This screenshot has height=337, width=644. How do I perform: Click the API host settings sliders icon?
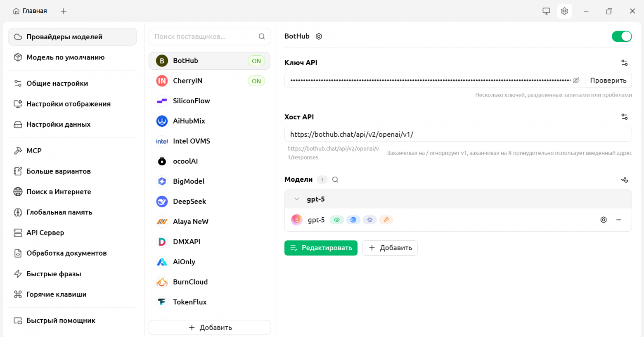624,116
